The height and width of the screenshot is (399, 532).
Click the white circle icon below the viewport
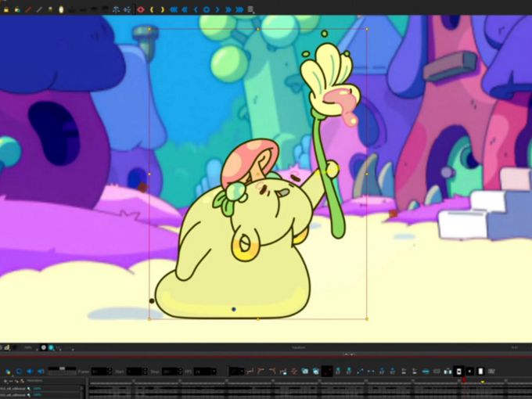pos(44,347)
